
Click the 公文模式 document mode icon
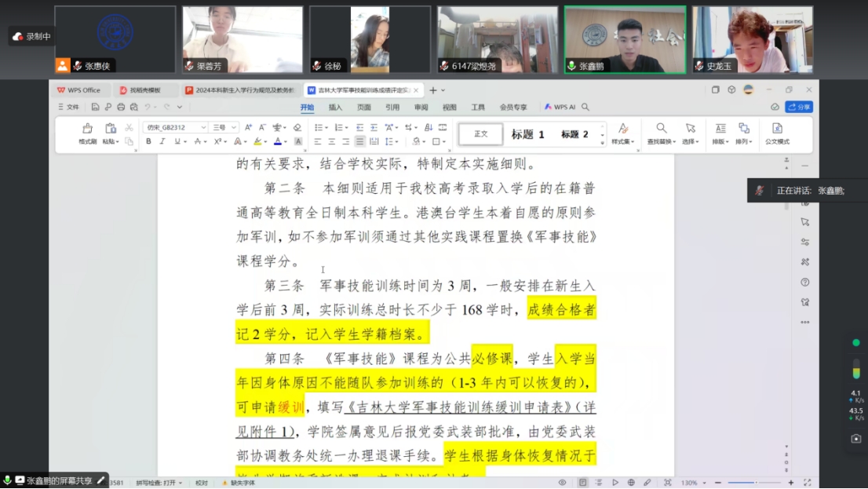[x=777, y=133]
